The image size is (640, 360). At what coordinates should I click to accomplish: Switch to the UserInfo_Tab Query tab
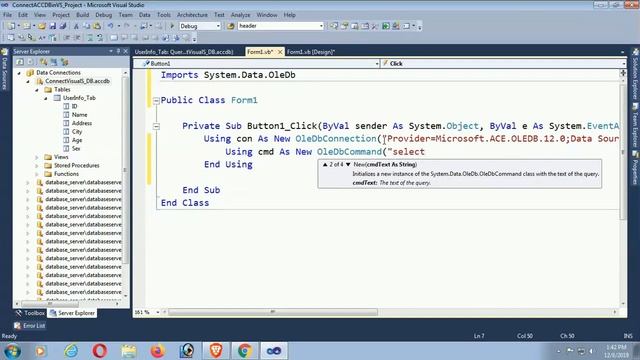(x=184, y=52)
